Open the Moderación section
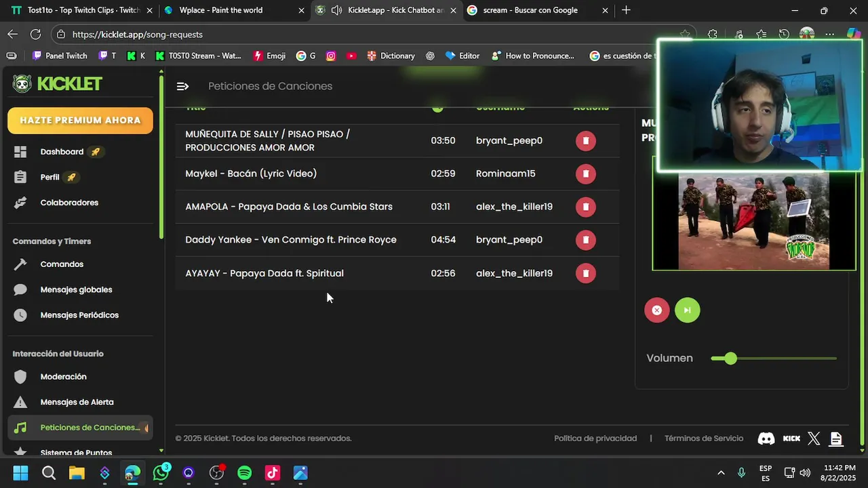Viewport: 868px width, 488px height. point(63,377)
